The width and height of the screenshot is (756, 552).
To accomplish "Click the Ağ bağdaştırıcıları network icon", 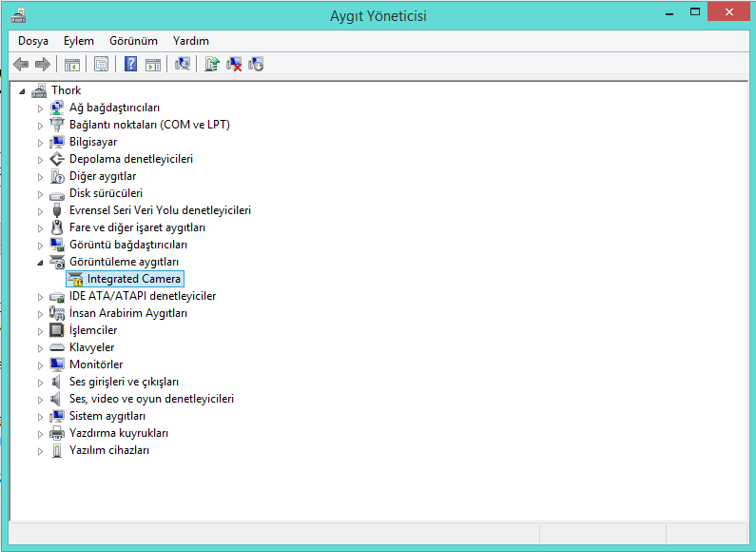I will pyautogui.click(x=57, y=108).
